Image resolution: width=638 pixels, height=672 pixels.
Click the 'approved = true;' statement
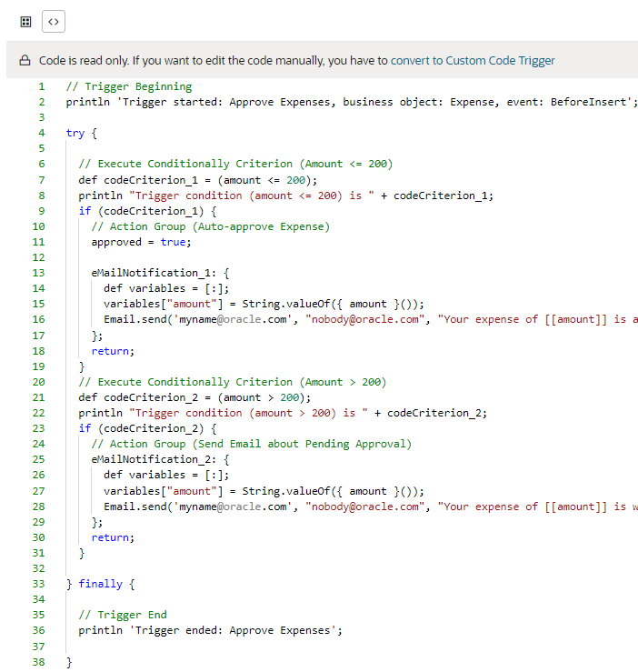[x=141, y=242]
